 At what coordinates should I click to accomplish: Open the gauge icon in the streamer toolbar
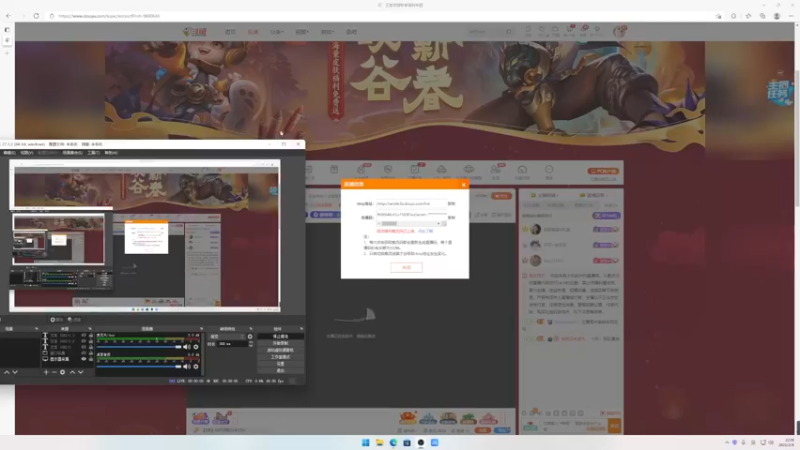522,169
